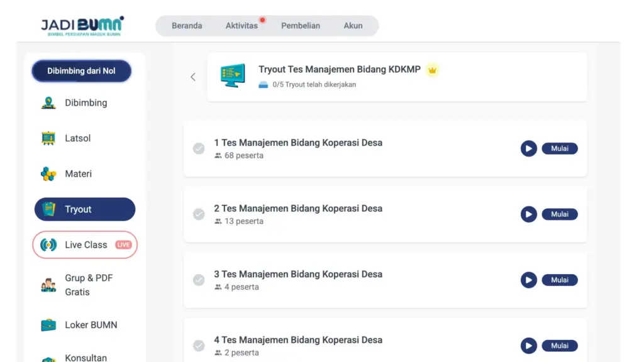The height and width of the screenshot is (362, 644).
Task: Go to the Akun tab
Action: tap(353, 26)
